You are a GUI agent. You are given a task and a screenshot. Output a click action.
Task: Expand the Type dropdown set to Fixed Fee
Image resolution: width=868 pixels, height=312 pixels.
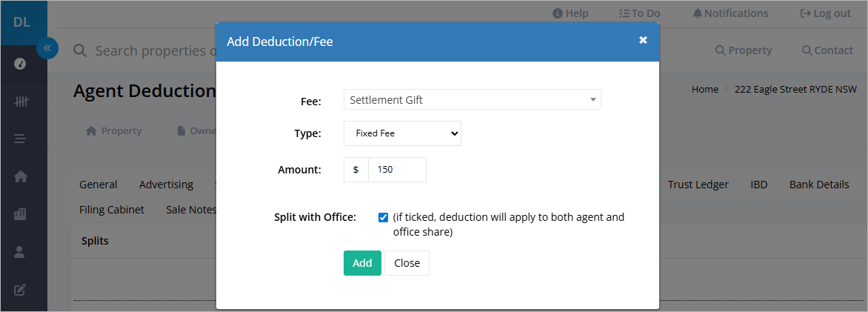pos(402,133)
